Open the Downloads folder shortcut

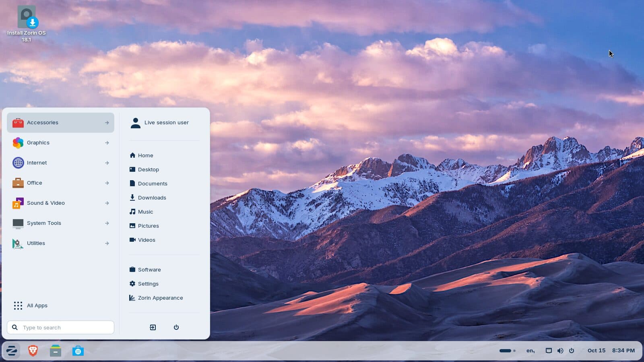click(x=164, y=197)
